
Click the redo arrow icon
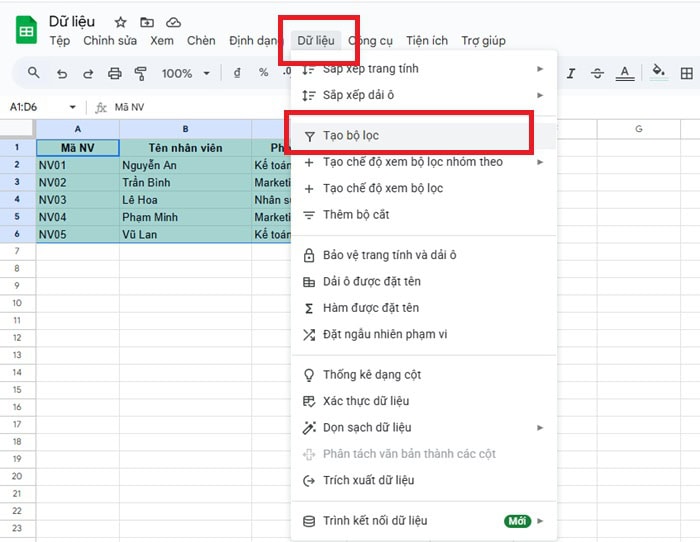coord(87,73)
